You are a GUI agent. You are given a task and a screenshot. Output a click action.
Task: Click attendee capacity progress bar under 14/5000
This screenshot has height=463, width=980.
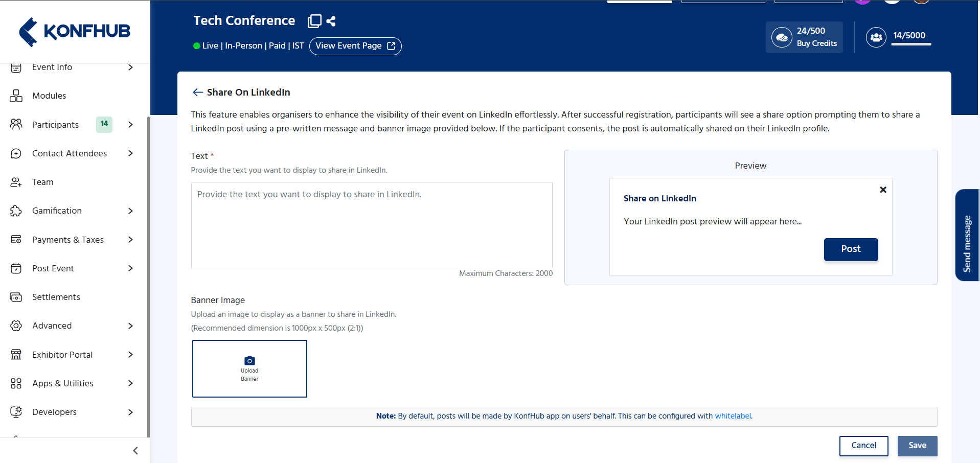pos(911,44)
